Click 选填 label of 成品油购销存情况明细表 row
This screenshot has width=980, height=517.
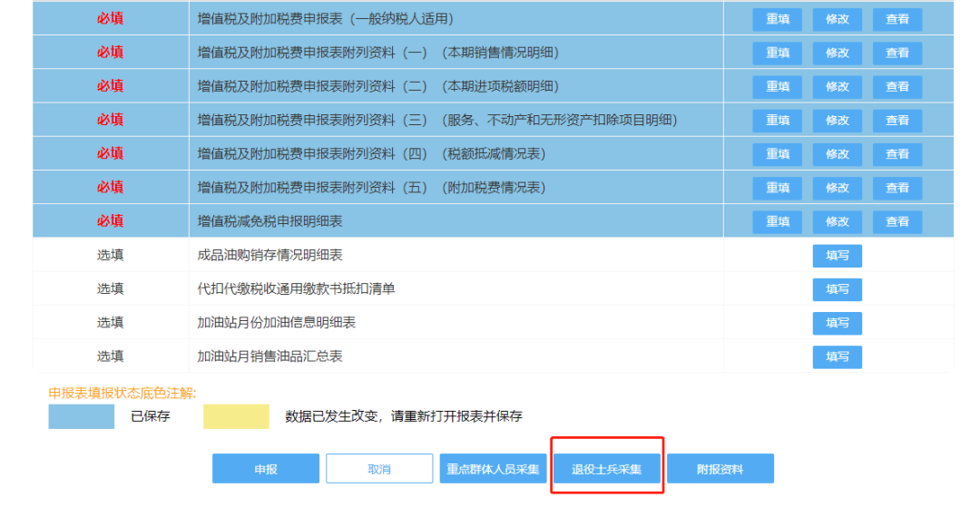[110, 255]
